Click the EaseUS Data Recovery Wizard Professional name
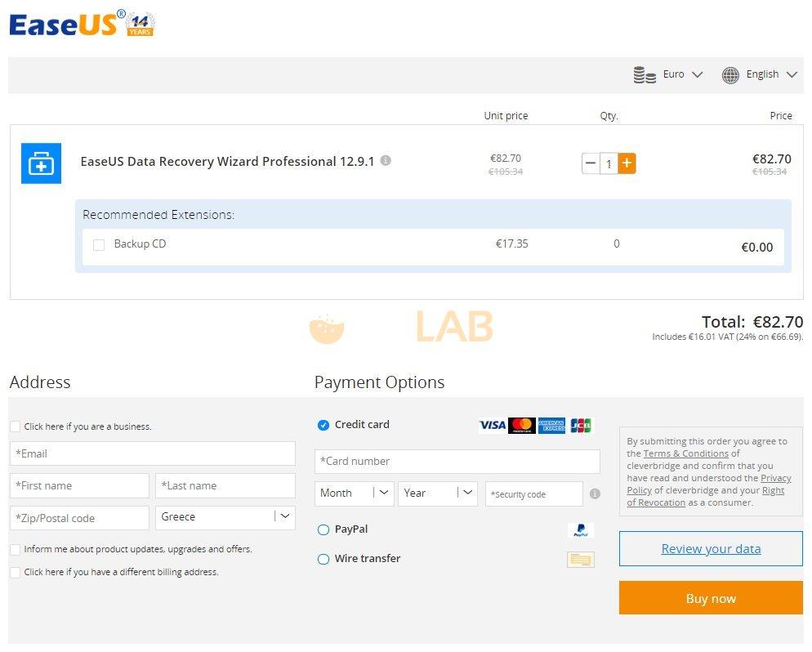This screenshot has height=652, width=812. [227, 162]
